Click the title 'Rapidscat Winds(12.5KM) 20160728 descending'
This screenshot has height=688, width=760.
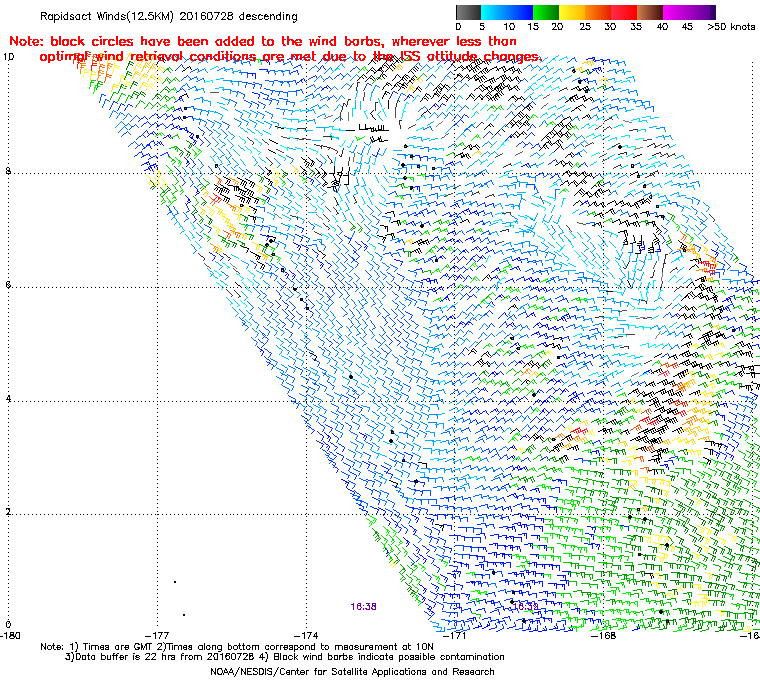169,16
